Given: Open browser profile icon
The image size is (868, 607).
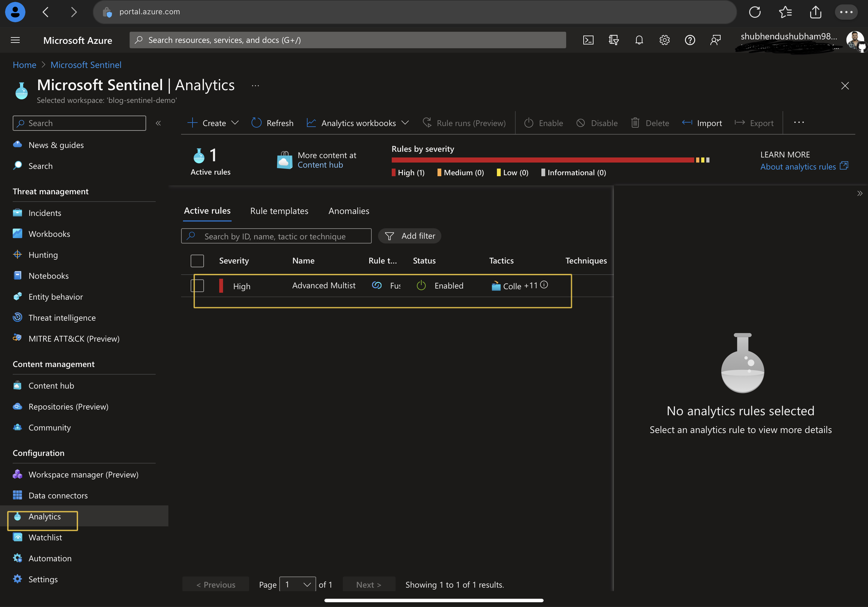Looking at the screenshot, I should click(15, 12).
